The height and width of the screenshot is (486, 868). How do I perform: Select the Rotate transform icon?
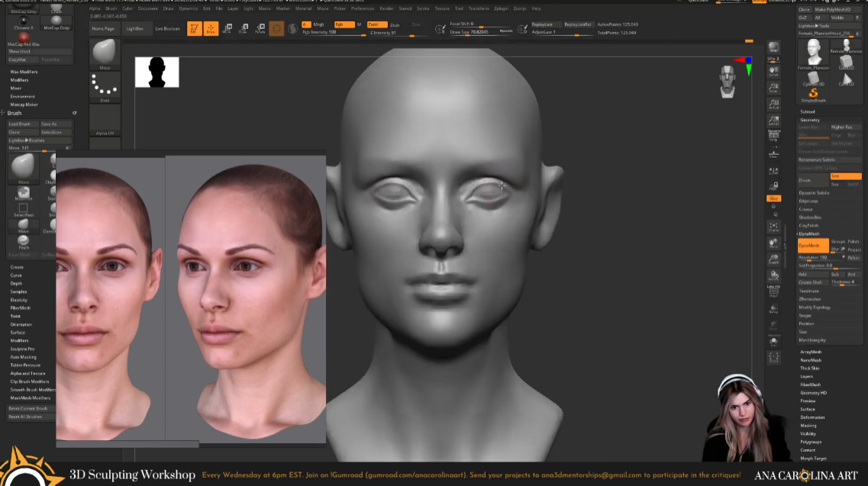pyautogui.click(x=260, y=29)
